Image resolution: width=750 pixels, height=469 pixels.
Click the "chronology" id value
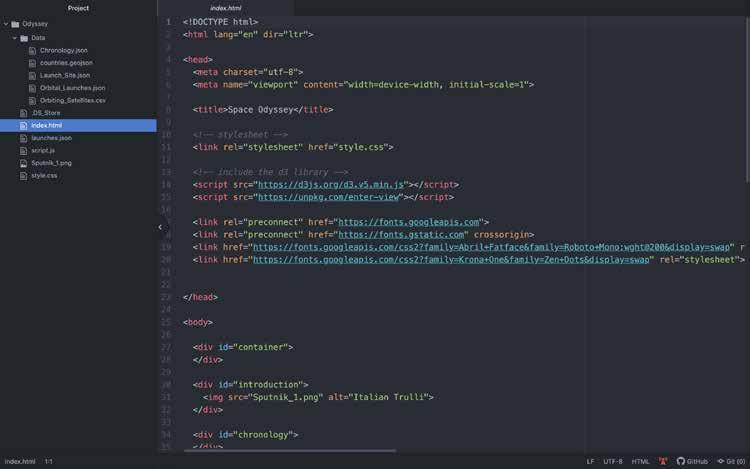[263, 435]
